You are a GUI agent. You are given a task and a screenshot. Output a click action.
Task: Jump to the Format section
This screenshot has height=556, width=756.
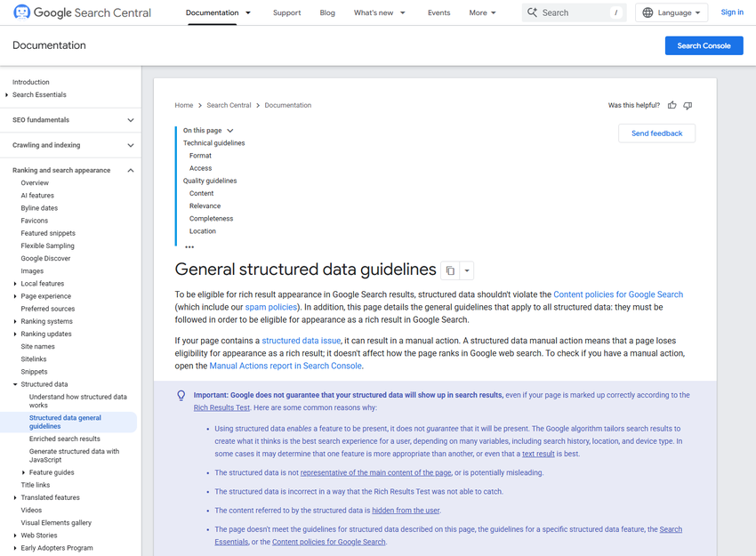(x=201, y=156)
